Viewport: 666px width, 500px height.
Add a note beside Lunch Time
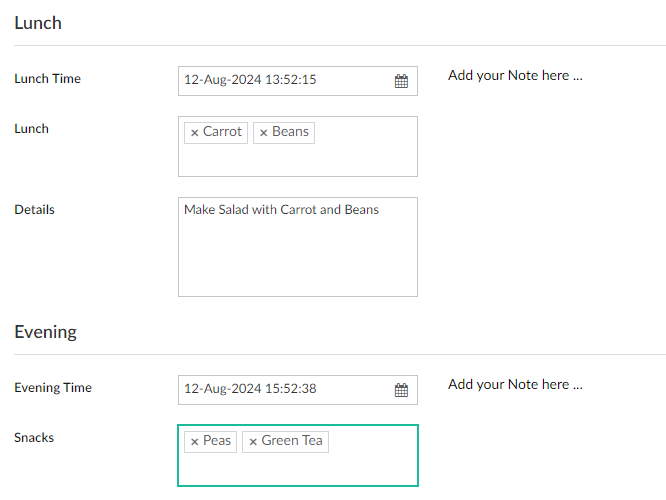coord(515,76)
